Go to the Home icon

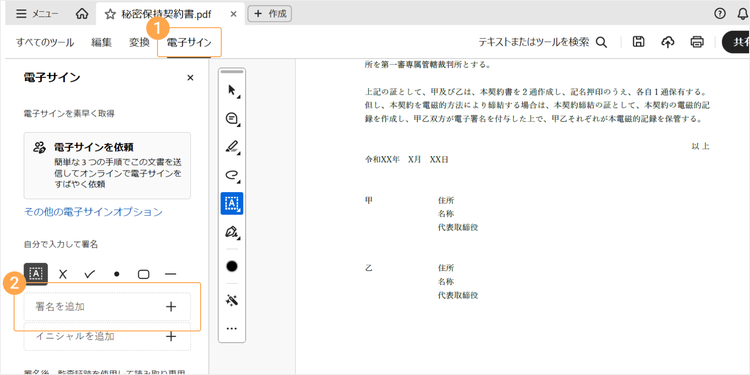coord(82,14)
